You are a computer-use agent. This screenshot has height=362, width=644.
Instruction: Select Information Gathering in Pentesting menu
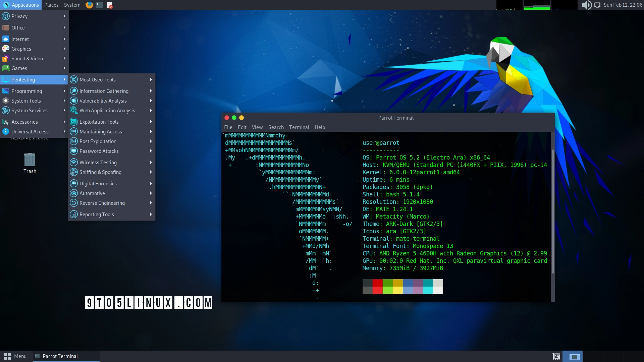click(104, 91)
